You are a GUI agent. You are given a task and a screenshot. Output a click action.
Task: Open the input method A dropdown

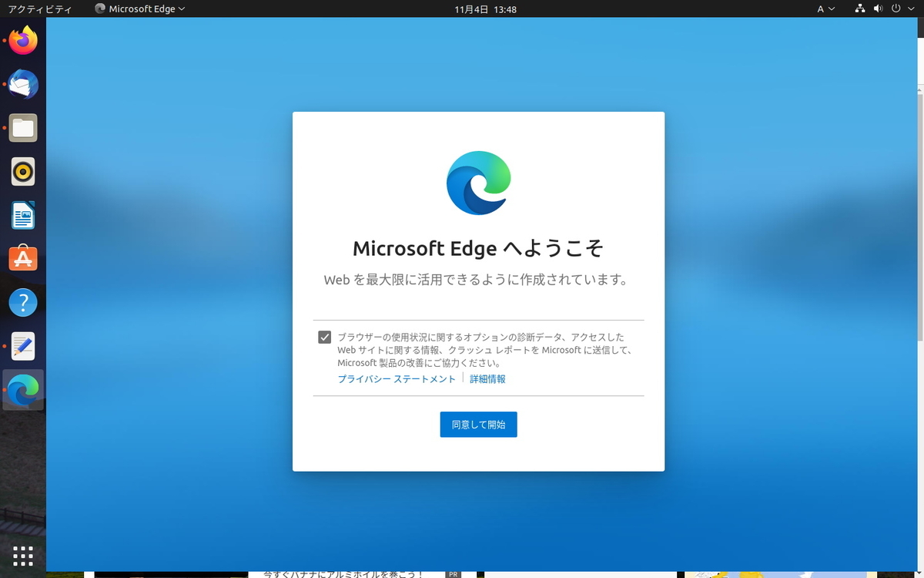click(x=825, y=9)
